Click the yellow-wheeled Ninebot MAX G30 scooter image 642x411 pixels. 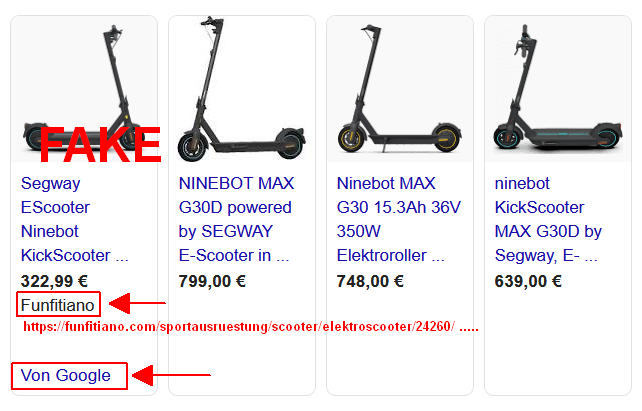tap(400, 89)
